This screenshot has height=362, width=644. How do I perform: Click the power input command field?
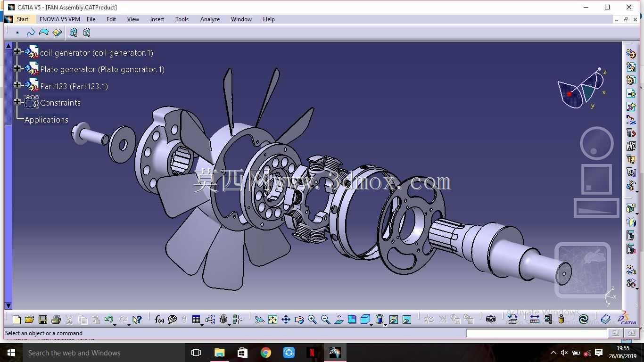[x=537, y=333]
